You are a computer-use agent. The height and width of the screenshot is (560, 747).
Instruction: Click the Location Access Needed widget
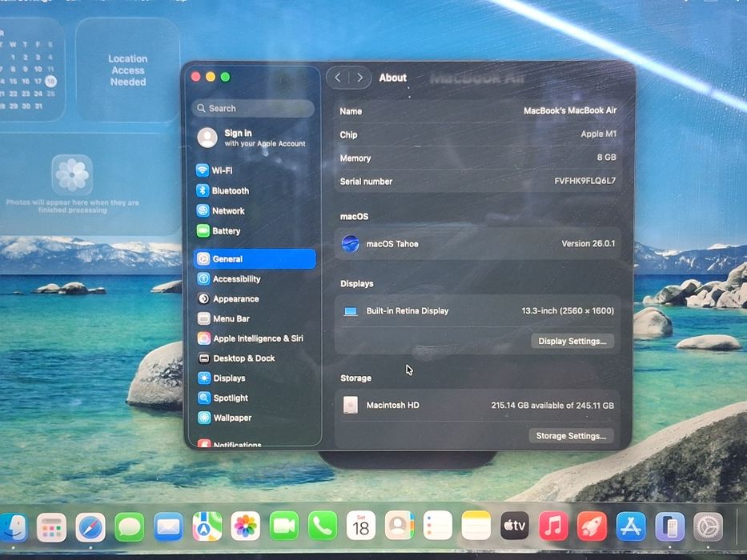(128, 70)
